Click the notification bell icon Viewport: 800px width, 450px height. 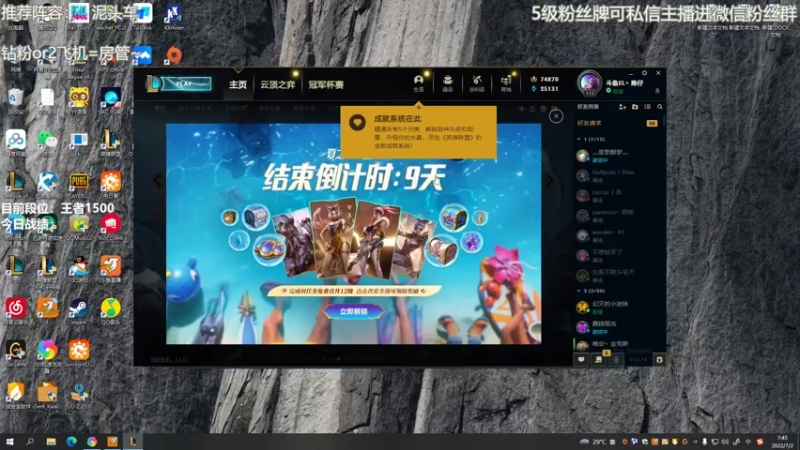coord(657,91)
